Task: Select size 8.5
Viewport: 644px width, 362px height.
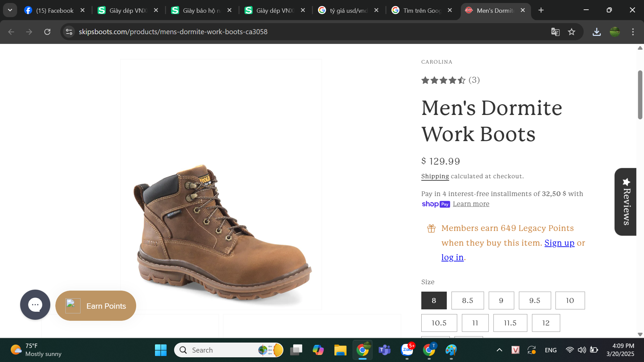Action: click(x=468, y=300)
